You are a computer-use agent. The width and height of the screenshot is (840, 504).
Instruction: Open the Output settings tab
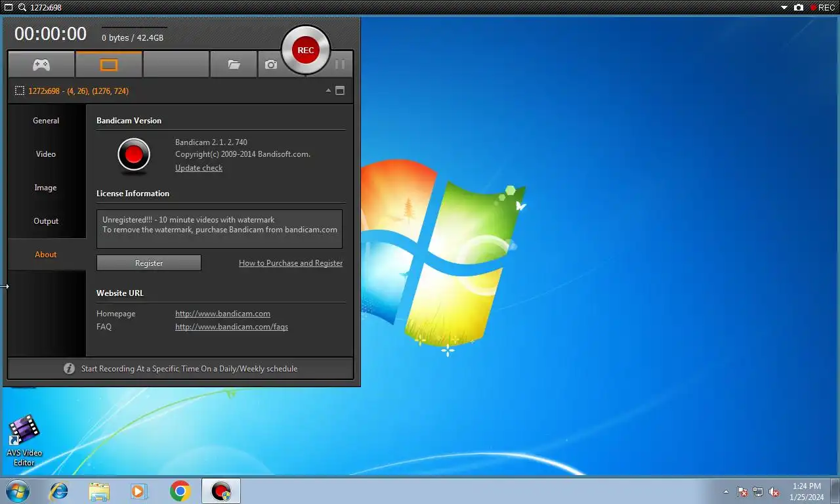pyautogui.click(x=46, y=221)
